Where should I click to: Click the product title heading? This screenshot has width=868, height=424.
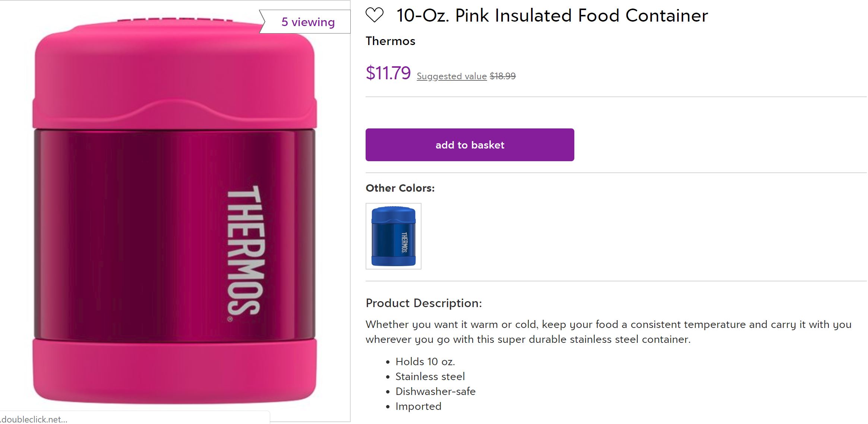(x=552, y=16)
